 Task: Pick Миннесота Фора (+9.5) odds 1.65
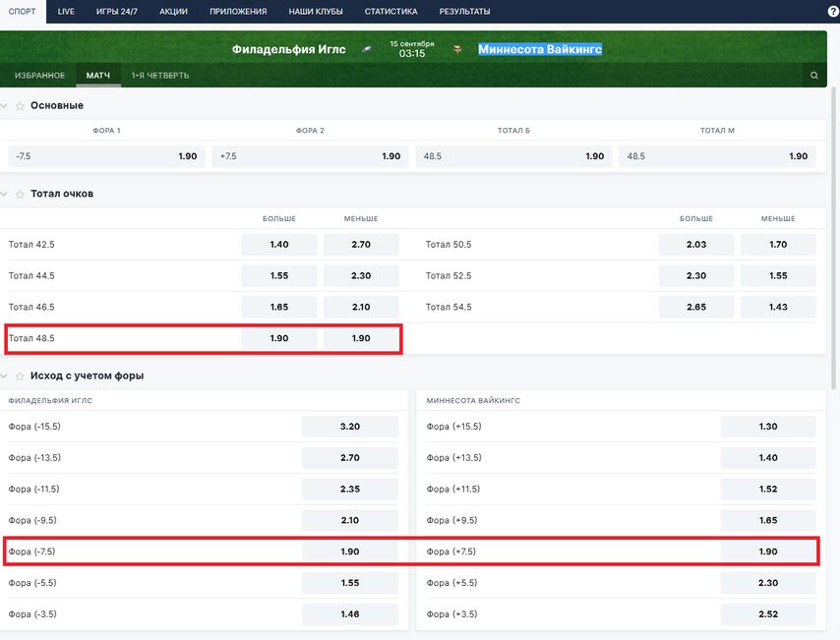click(768, 520)
